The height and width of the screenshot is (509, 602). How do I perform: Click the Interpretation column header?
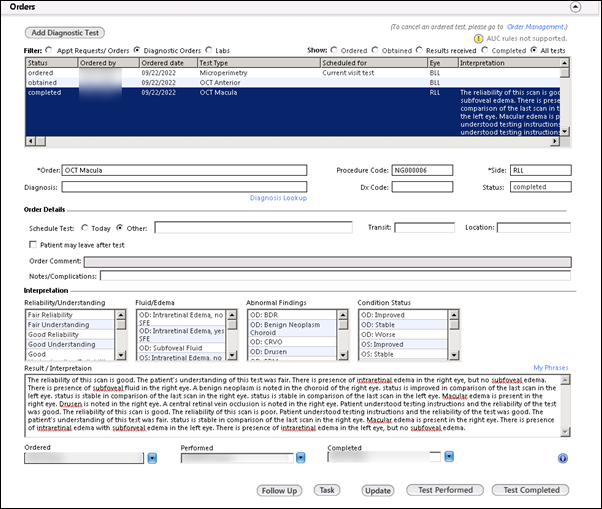[509, 63]
